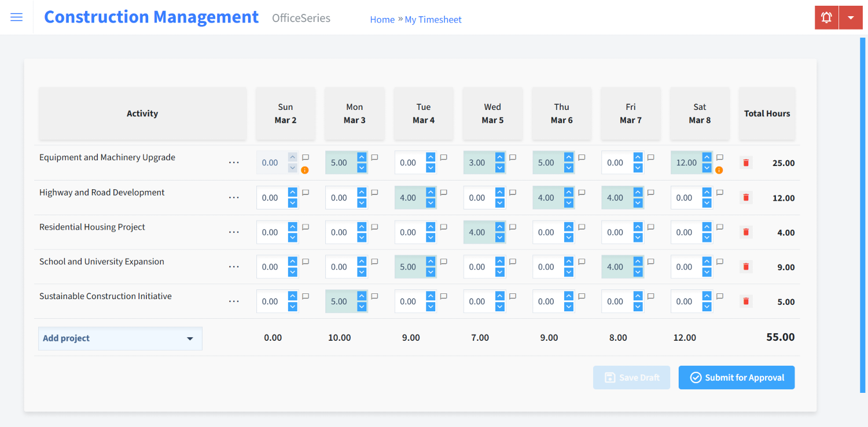Image resolution: width=868 pixels, height=427 pixels.
Task: Click the Submit for Approval button
Action: coord(736,377)
